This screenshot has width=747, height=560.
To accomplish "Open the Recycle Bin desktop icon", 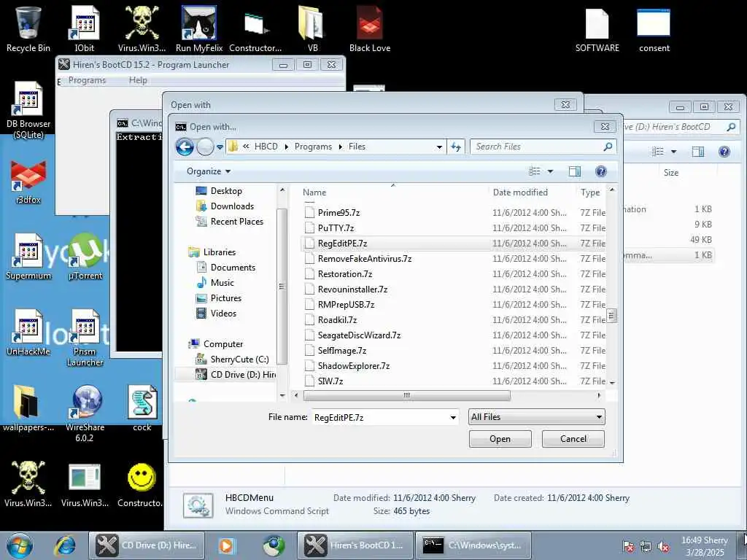I will pyautogui.click(x=28, y=28).
